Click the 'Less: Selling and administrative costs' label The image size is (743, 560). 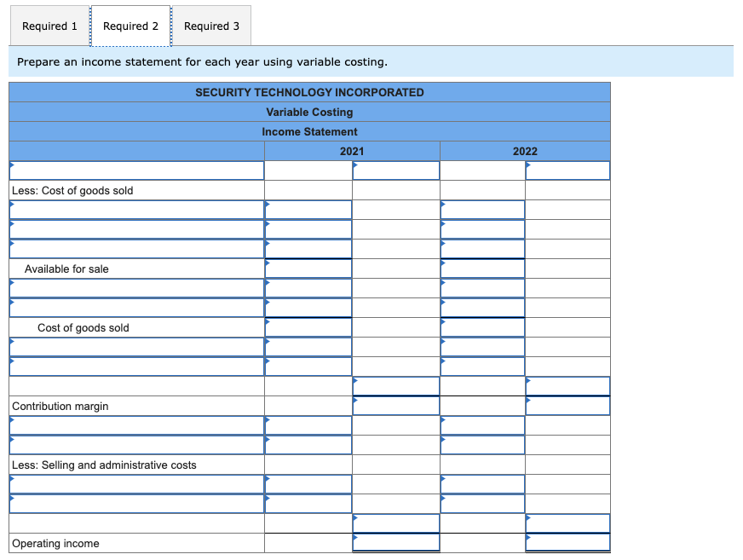pyautogui.click(x=104, y=465)
